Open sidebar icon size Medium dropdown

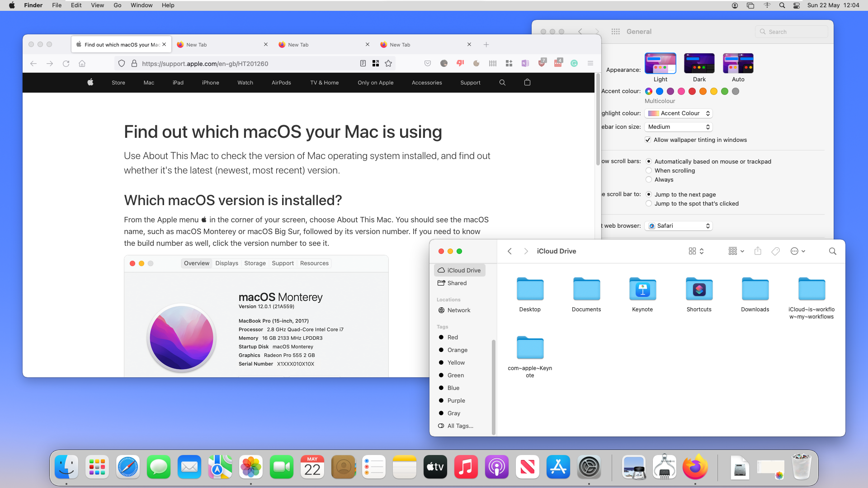coord(679,127)
